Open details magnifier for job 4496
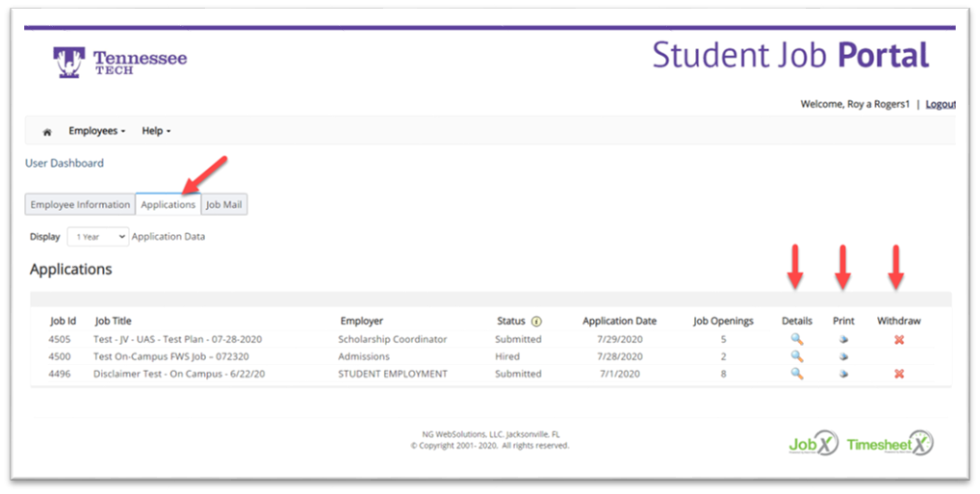This screenshot has height=494, width=980. (796, 374)
